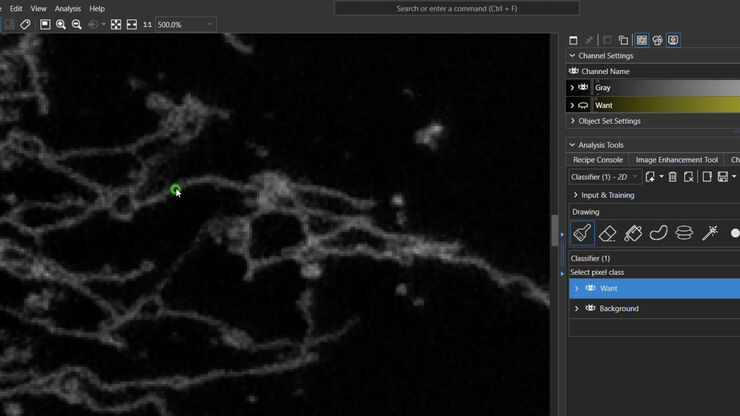This screenshot has height=416, width=740.
Task: Click fit-to-window icon in toolbar
Action: tap(116, 24)
